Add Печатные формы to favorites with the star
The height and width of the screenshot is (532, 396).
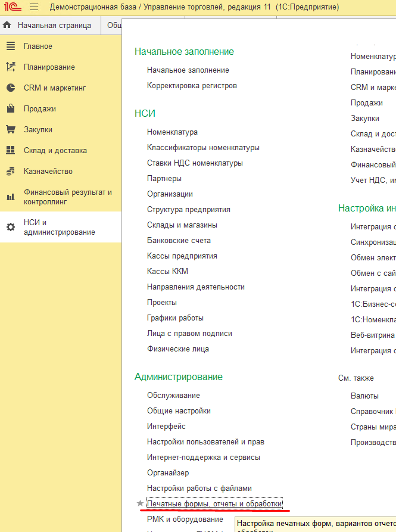point(140,503)
